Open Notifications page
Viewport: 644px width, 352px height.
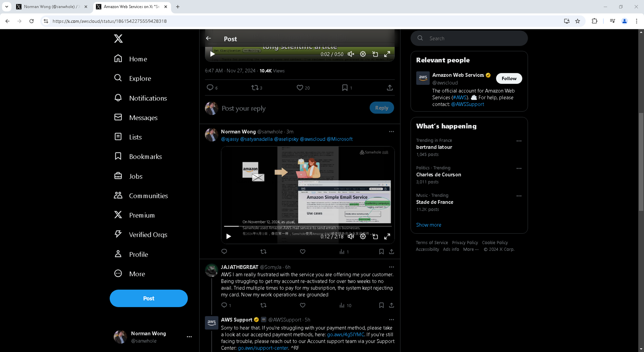click(140, 98)
